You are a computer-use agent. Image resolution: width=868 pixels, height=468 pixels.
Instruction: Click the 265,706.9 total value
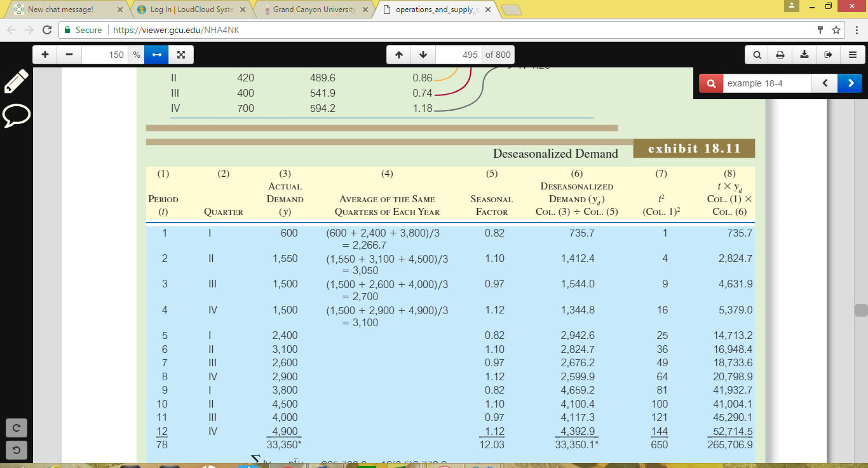point(729,445)
